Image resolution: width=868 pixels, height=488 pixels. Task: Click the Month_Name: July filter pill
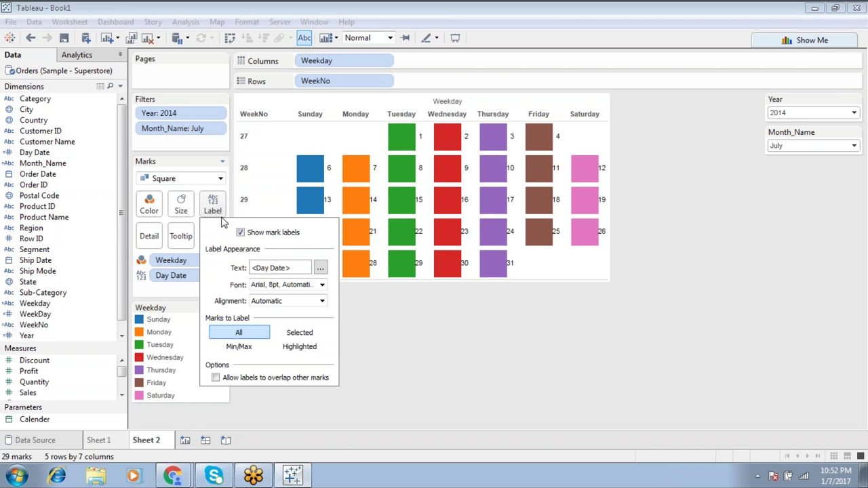coord(180,128)
